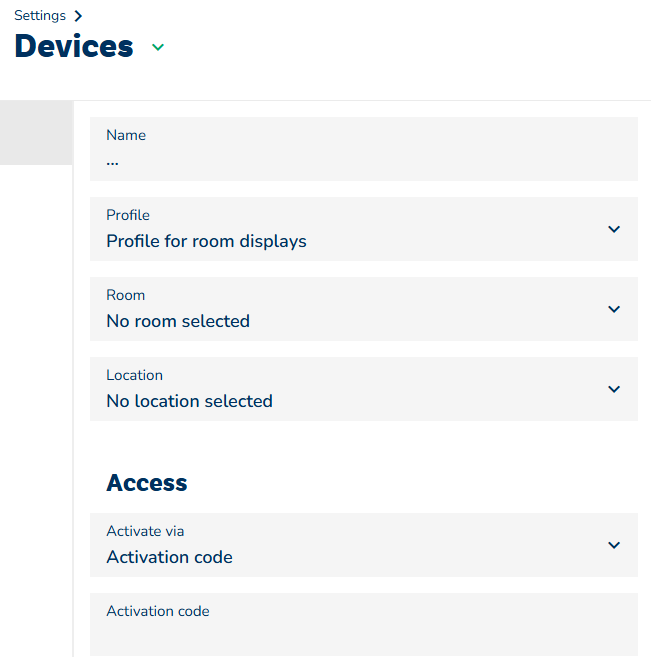Select the gray highlighted sidebar item
This screenshot has height=657, width=651.
coord(36,132)
